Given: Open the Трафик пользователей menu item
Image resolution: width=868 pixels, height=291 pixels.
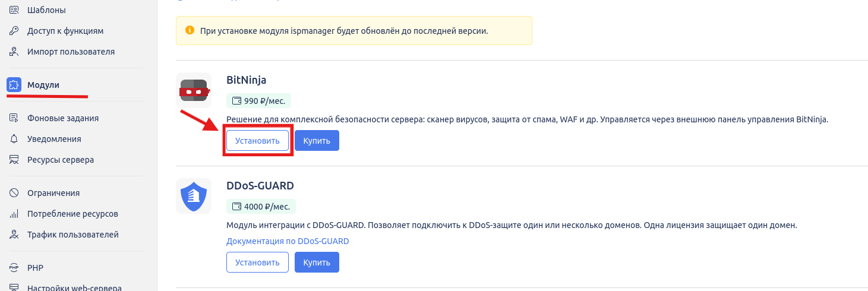Looking at the screenshot, I should click(73, 235).
